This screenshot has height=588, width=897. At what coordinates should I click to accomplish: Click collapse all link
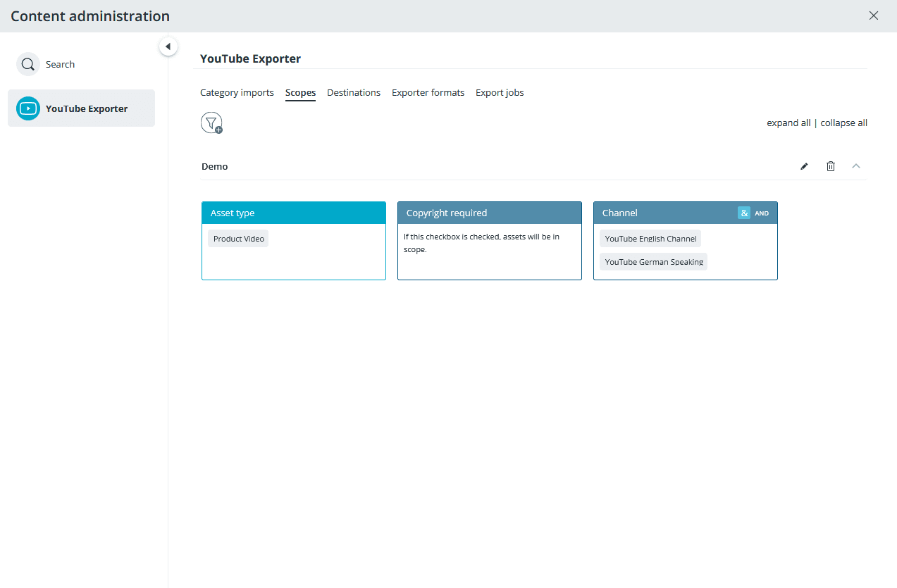pyautogui.click(x=843, y=123)
